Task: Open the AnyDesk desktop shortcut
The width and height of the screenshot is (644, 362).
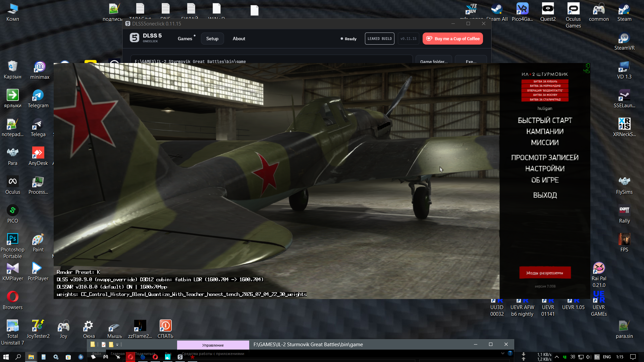Action: pyautogui.click(x=38, y=157)
